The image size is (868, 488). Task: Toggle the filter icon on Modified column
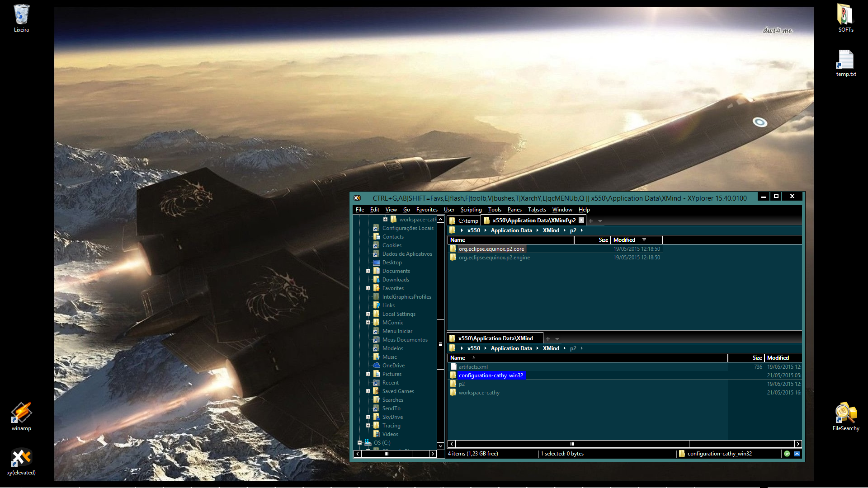click(644, 240)
